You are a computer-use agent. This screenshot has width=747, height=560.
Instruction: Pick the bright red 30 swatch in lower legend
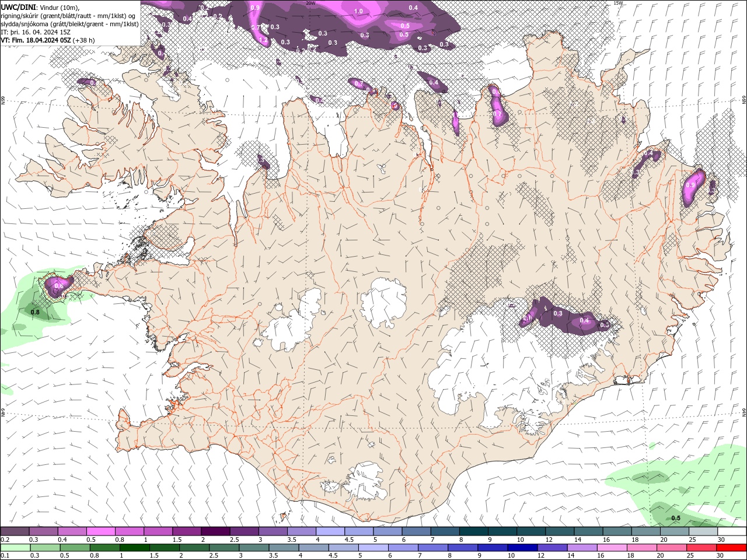tap(731, 548)
